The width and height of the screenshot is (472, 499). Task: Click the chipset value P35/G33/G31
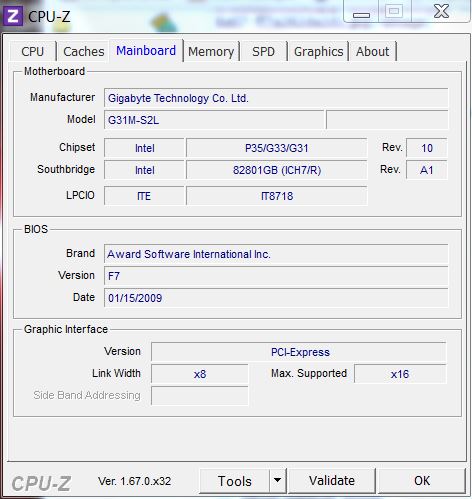(x=277, y=148)
